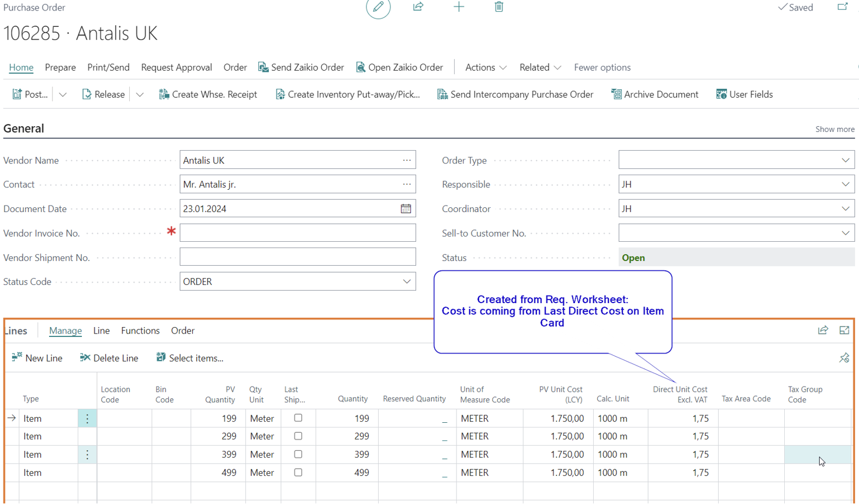Screen dimensions: 859x504
Task: Open the Coordinator dropdown
Action: (x=846, y=208)
